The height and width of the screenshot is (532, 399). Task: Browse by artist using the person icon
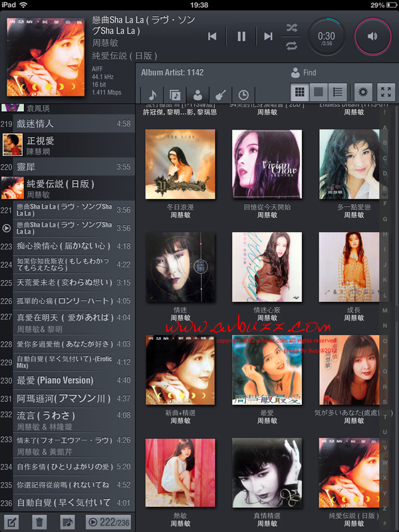(198, 94)
